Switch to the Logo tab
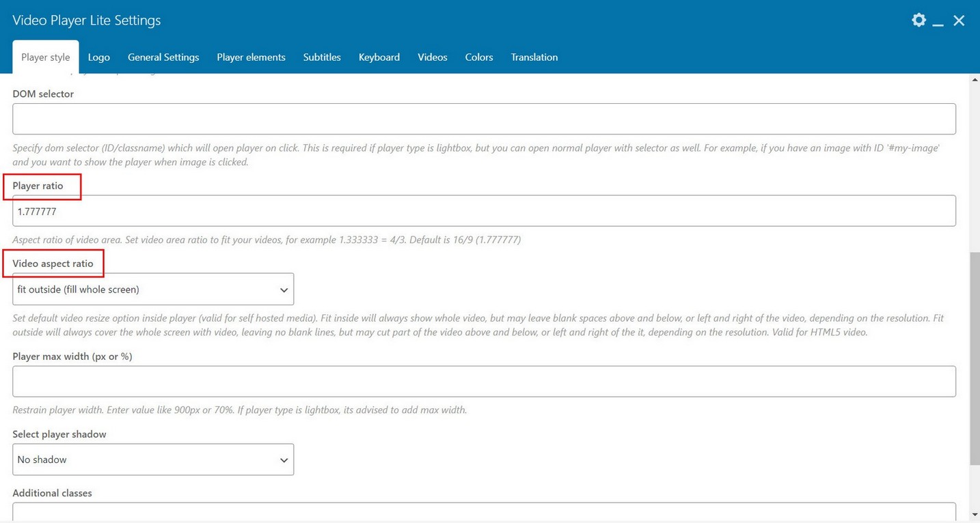Image resolution: width=980 pixels, height=523 pixels. [99, 57]
